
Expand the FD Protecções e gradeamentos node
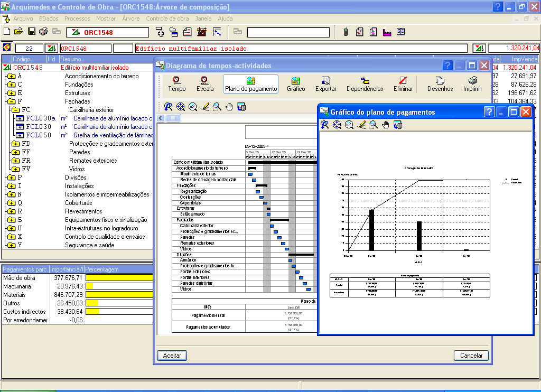[15, 144]
